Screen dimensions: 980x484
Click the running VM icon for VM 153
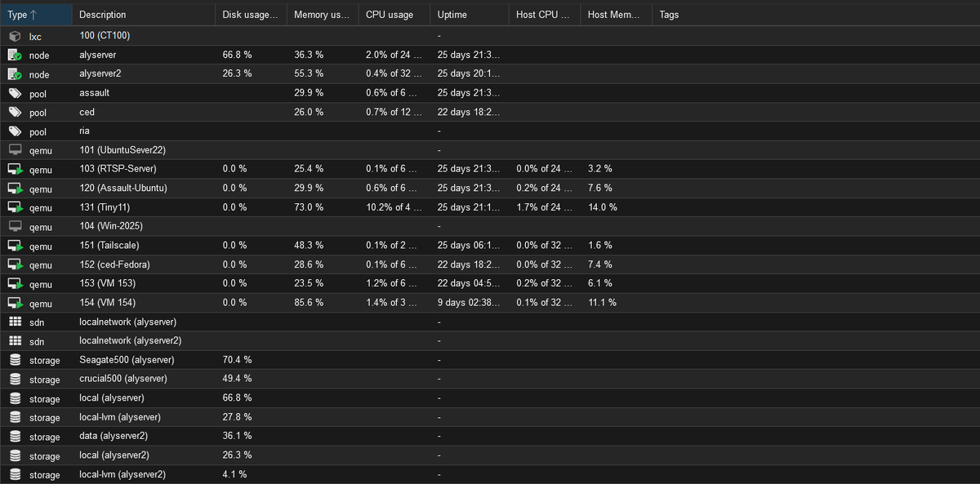pos(15,284)
